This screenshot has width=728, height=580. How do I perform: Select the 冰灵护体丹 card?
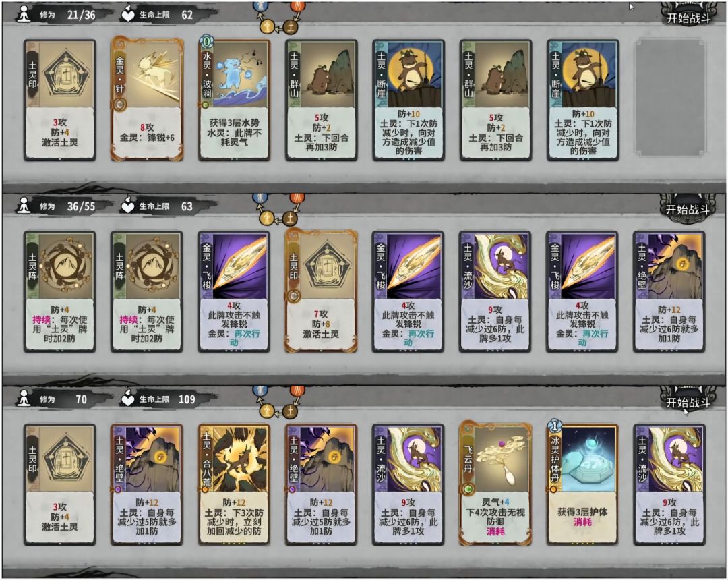[x=582, y=484]
